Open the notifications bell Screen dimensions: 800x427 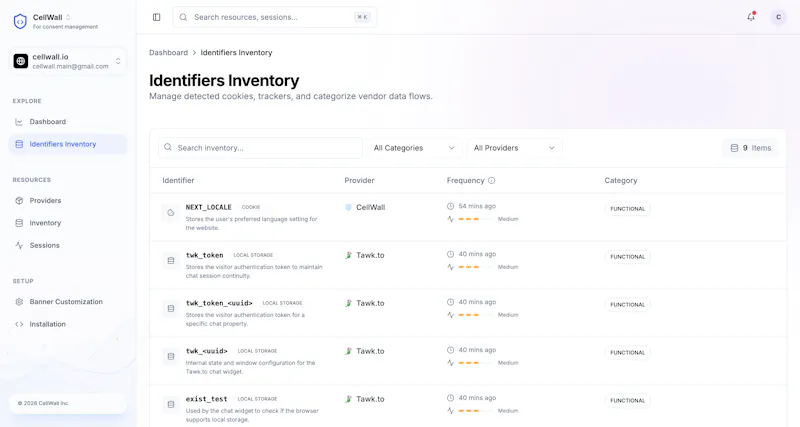coord(751,17)
